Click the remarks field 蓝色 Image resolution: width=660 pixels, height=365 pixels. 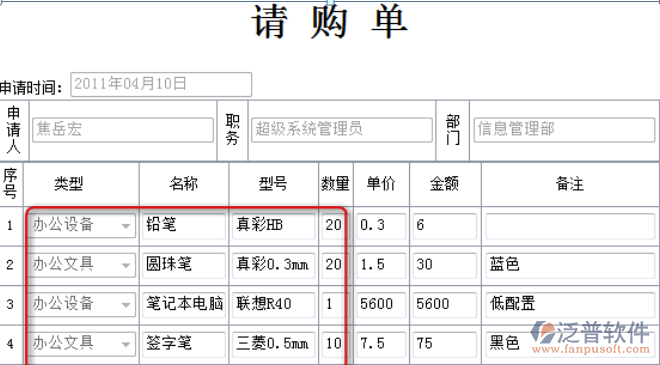tap(570, 265)
